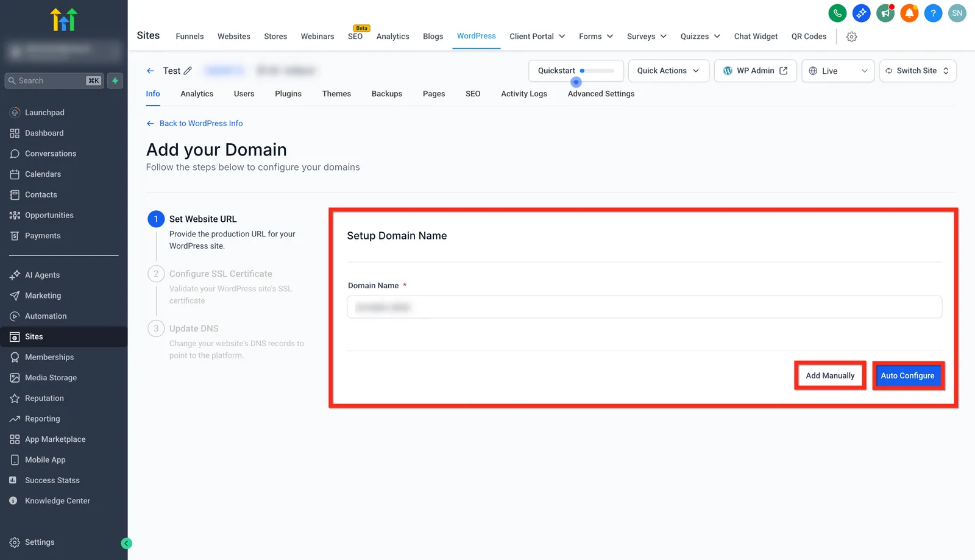Open the QR Codes tab
975x560 pixels.
point(809,37)
